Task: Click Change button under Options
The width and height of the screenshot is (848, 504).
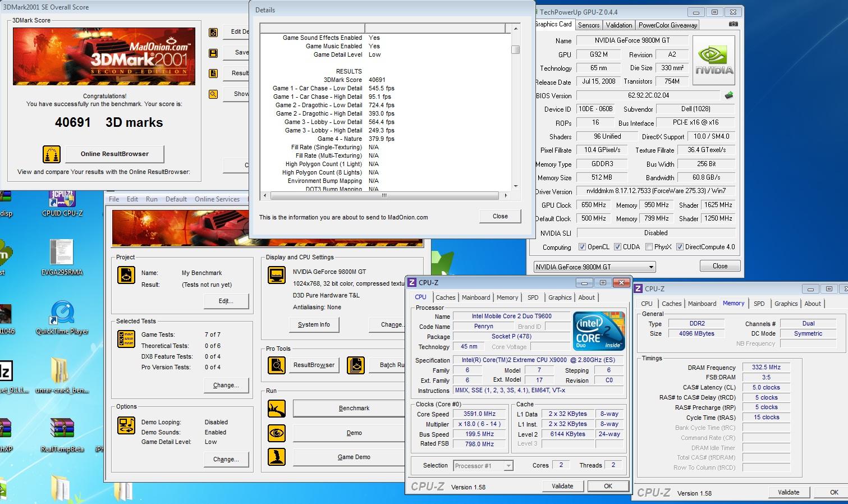Action: [x=226, y=459]
